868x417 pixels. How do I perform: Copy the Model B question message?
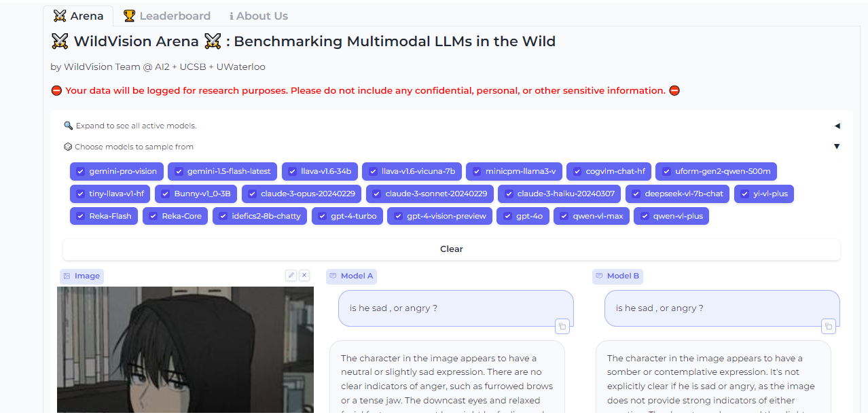coord(828,327)
